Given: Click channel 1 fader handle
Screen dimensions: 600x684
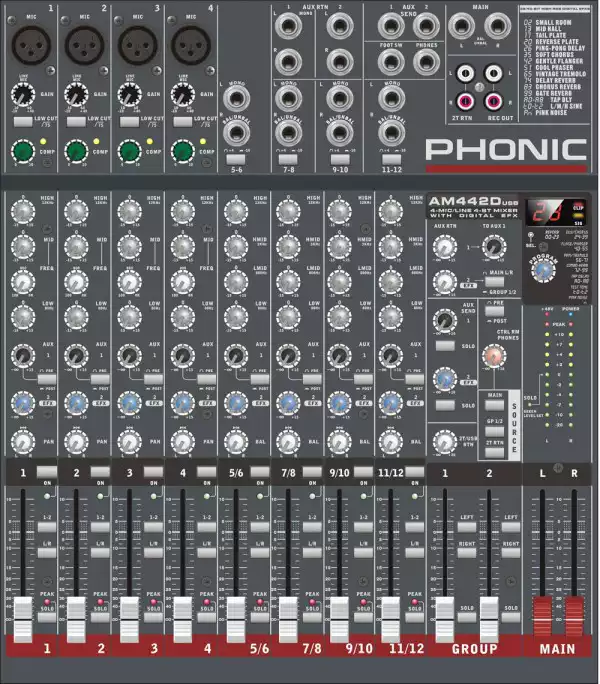Looking at the screenshot, I should pos(23,620).
